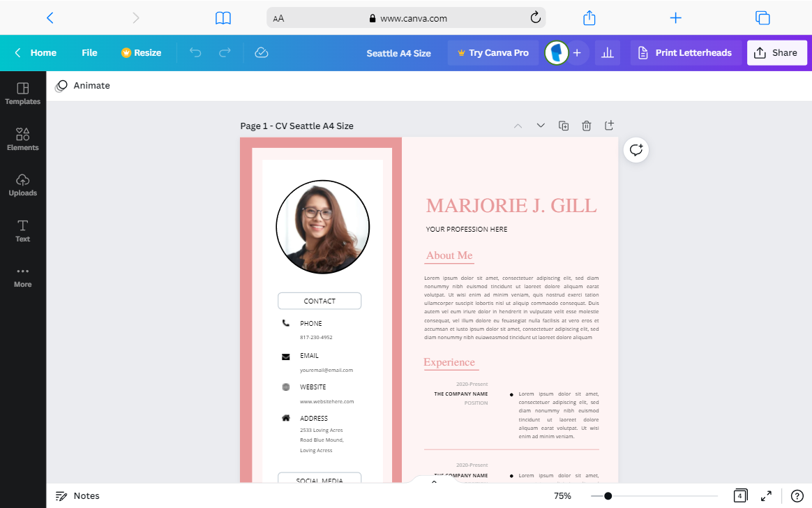Add a new page icon
The height and width of the screenshot is (508, 812).
tap(609, 126)
